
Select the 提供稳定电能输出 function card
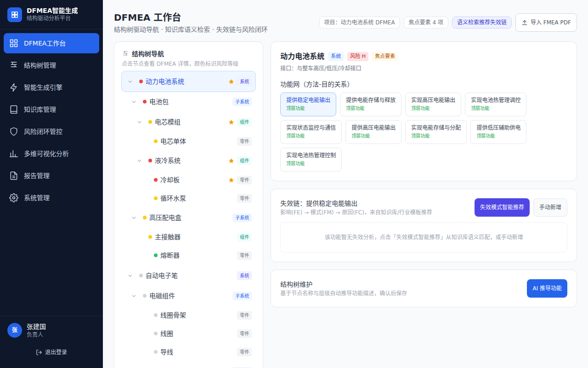tap(308, 104)
